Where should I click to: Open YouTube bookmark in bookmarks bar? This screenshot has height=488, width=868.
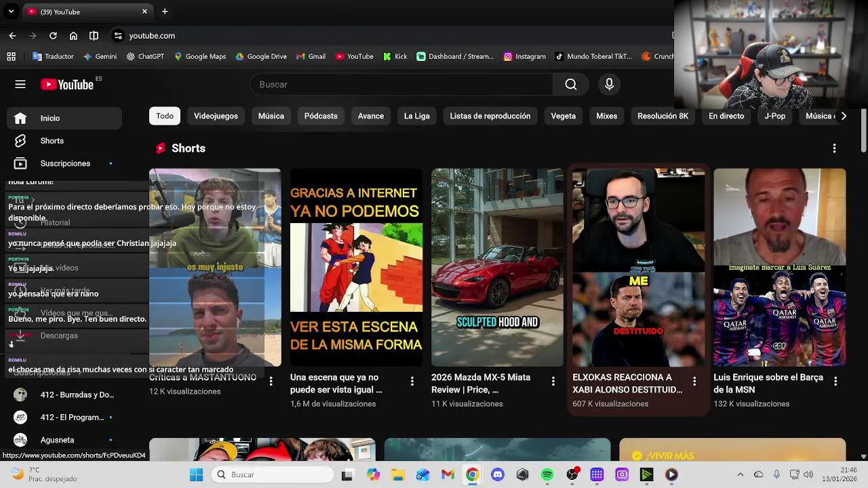click(x=355, y=56)
